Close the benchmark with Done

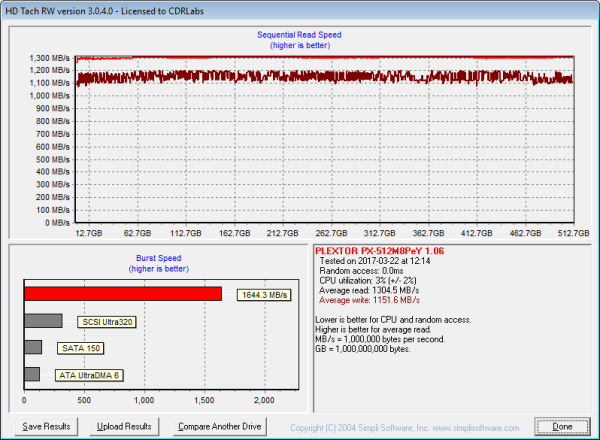coord(563,426)
